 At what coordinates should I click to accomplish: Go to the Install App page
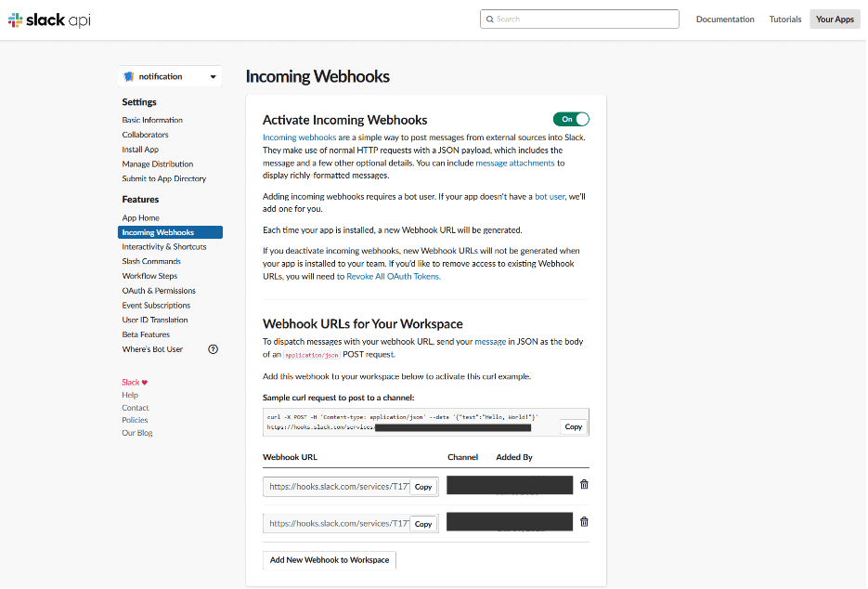tap(140, 150)
